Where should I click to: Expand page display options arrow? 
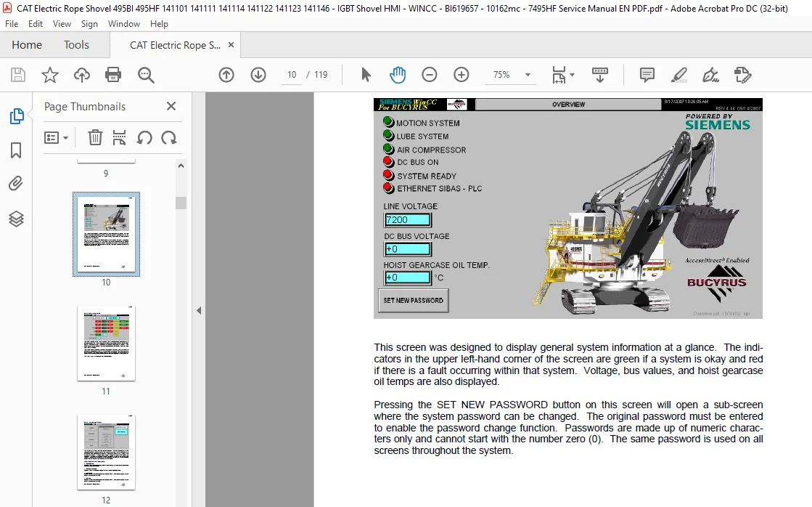click(573, 75)
